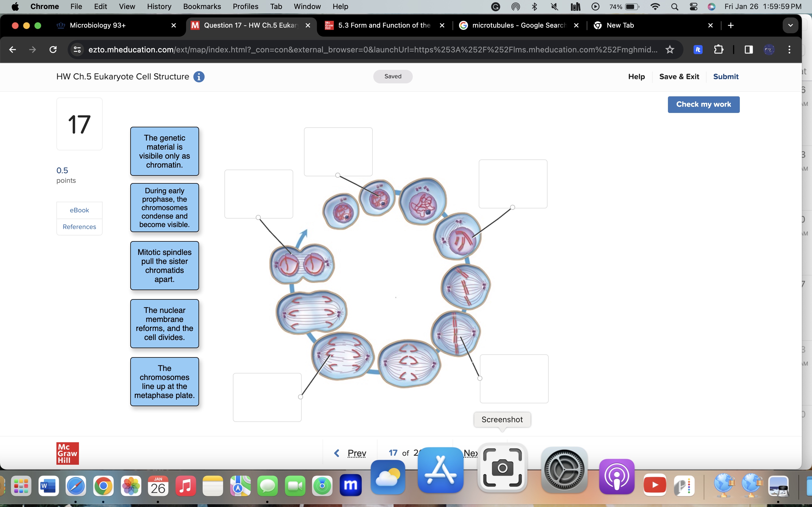Image resolution: width=812 pixels, height=507 pixels.
Task: Reload the page using refresh icon
Action: tap(53, 50)
